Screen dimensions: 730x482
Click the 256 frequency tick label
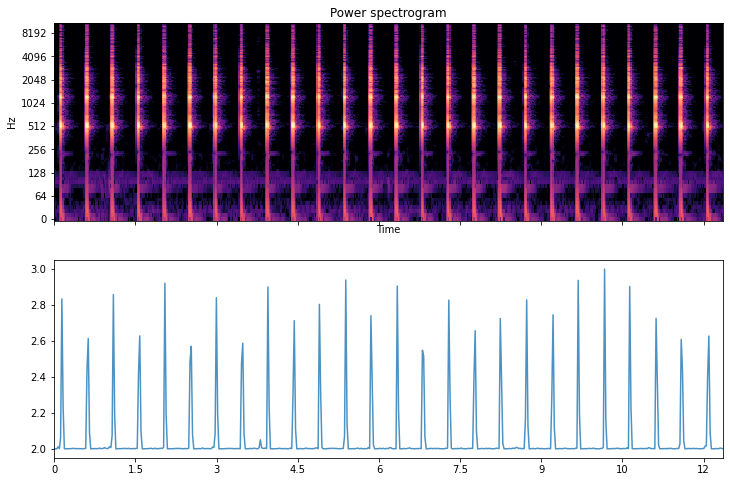pyautogui.click(x=36, y=150)
